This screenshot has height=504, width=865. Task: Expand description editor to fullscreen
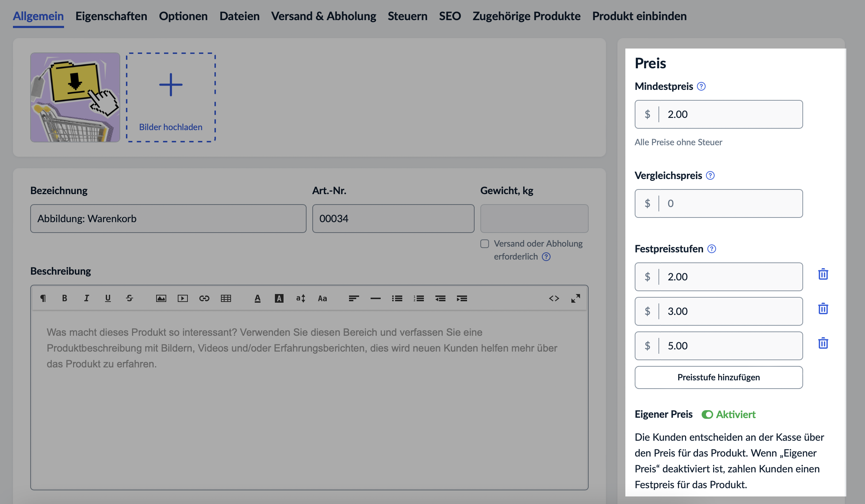coord(575,298)
